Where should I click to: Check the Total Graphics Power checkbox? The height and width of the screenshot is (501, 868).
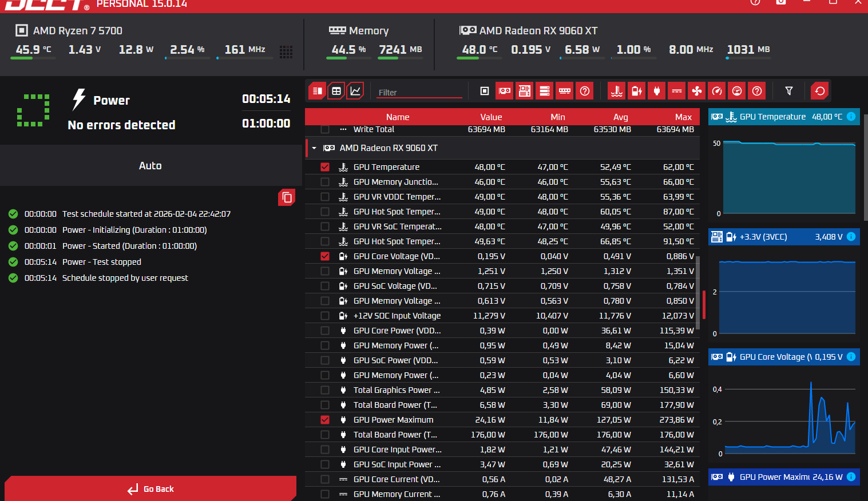(x=325, y=390)
